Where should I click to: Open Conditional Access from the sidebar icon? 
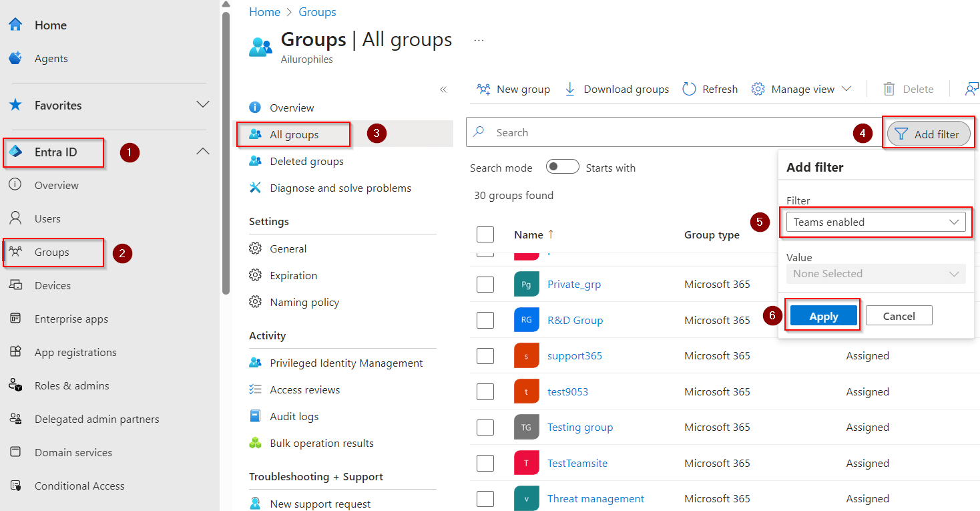[x=16, y=486]
